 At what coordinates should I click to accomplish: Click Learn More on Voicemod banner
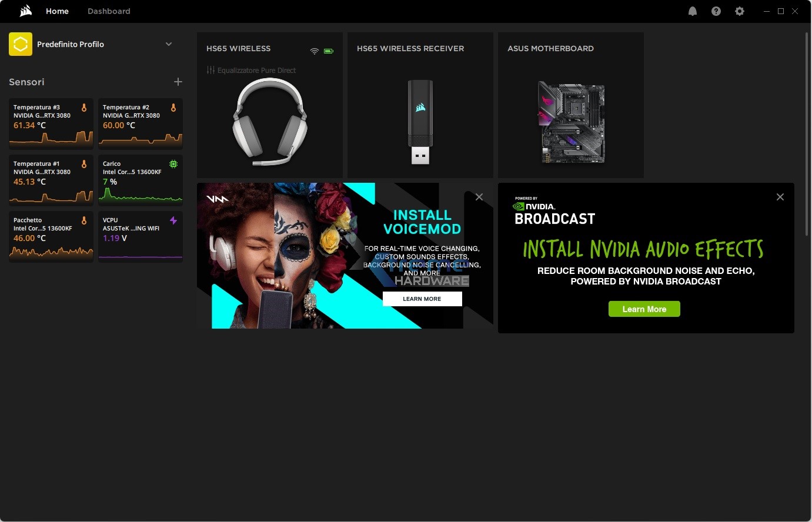[x=422, y=299]
